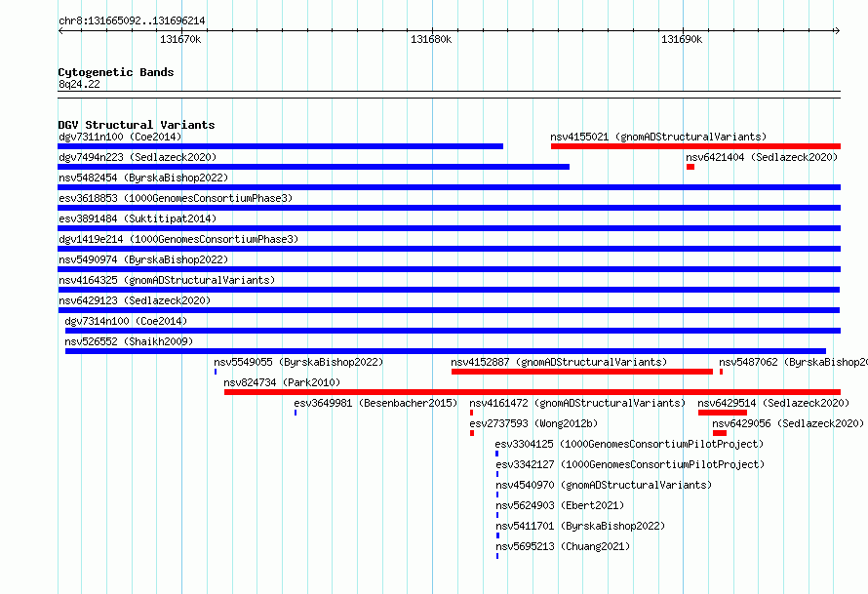Viewport: 868px width, 594px height.
Task: Click the blue bar under esv3891484
Action: pos(449,228)
